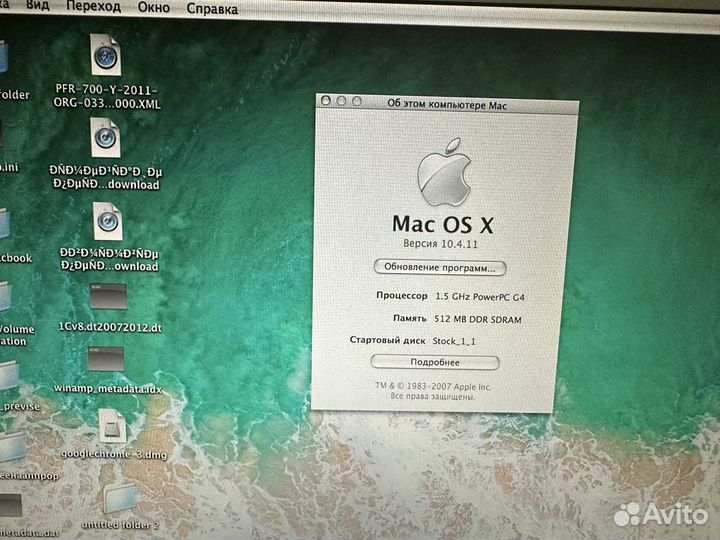The width and height of the screenshot is (720, 540).
Task: Click the processor value 1.5 GHz PowerPC G4
Action: [480, 297]
